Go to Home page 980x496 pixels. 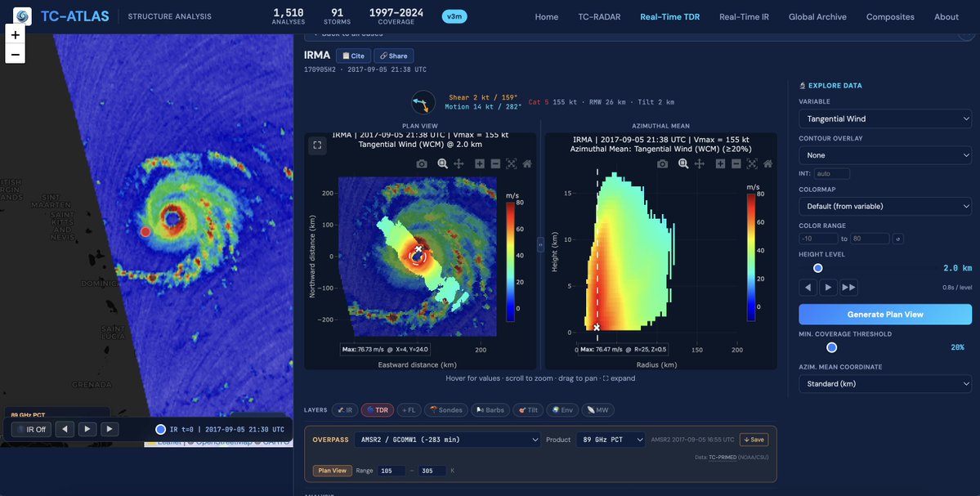pos(546,17)
